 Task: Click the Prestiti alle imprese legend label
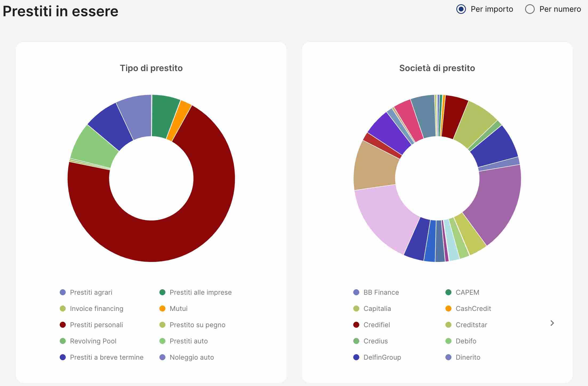200,292
